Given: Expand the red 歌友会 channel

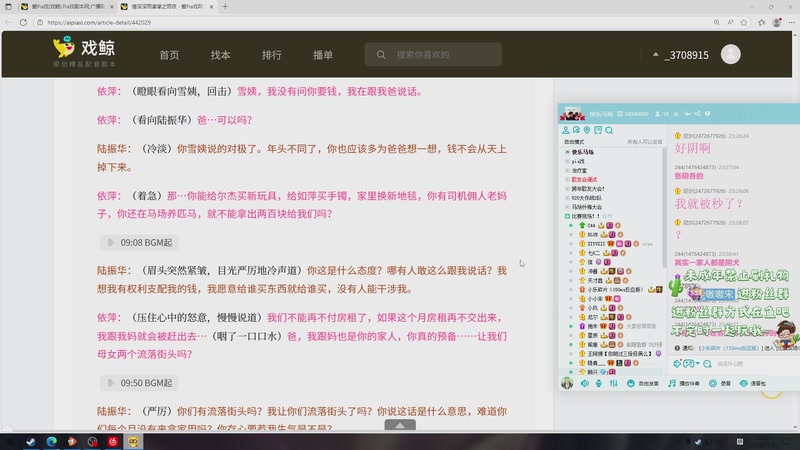Looking at the screenshot, I should 567,180.
